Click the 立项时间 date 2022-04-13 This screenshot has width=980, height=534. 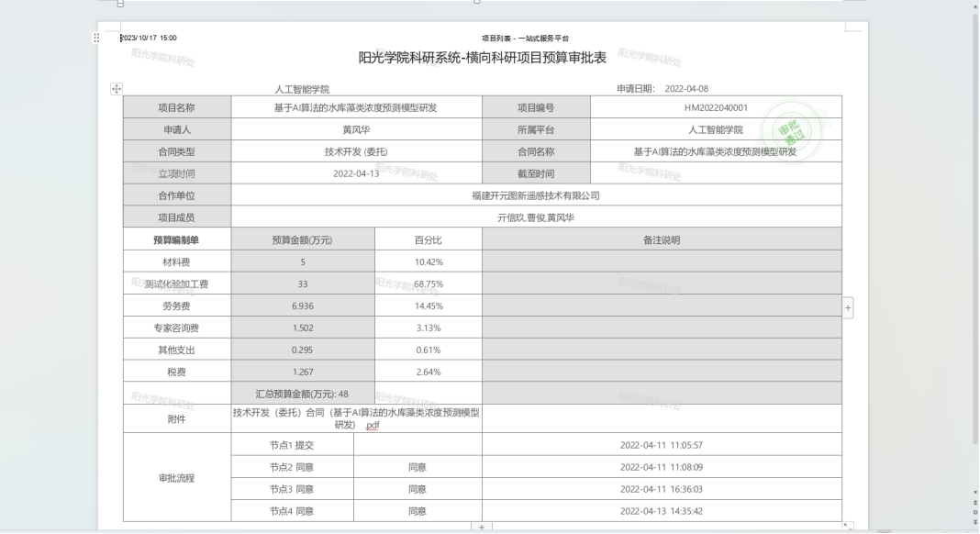click(356, 173)
